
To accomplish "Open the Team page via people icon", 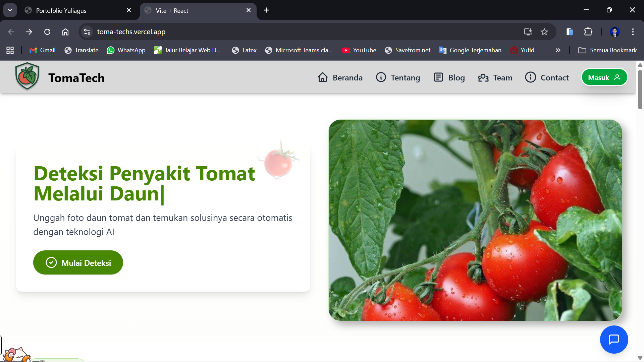I will coord(483,77).
